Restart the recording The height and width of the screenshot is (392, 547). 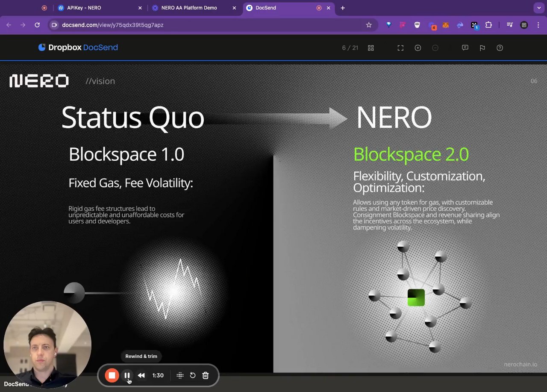(193, 375)
